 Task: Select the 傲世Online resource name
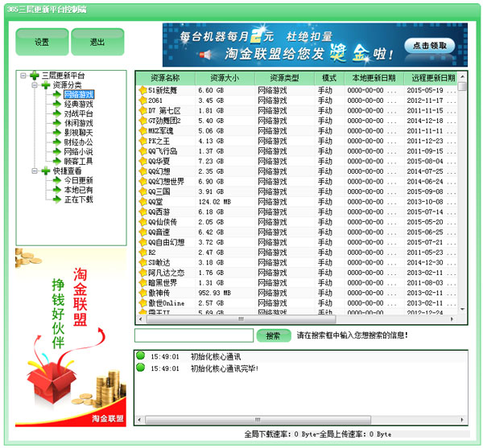167,303
